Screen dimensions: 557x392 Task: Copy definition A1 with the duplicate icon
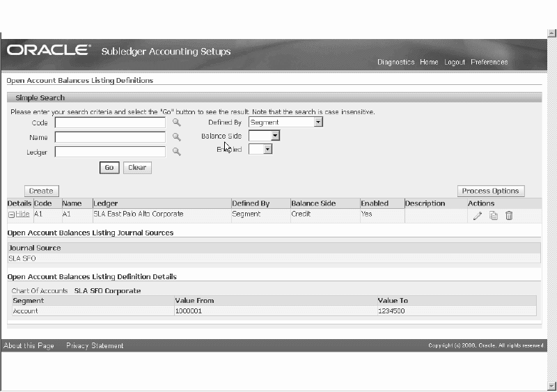494,216
